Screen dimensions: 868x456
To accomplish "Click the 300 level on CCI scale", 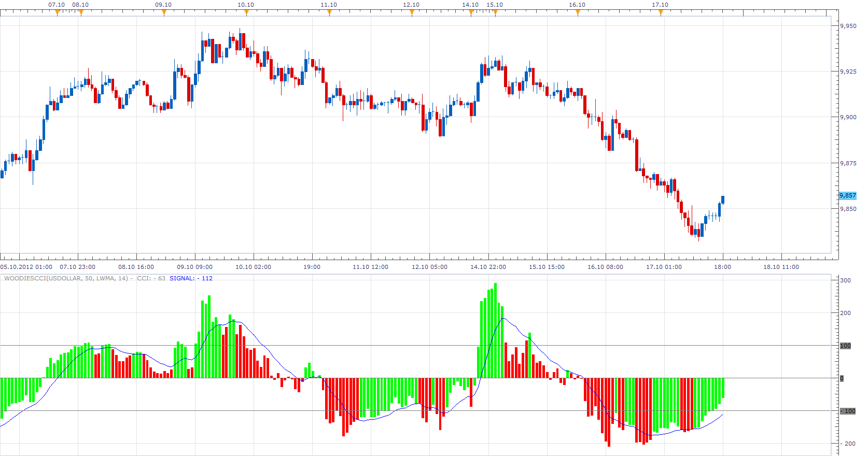I will [845, 280].
